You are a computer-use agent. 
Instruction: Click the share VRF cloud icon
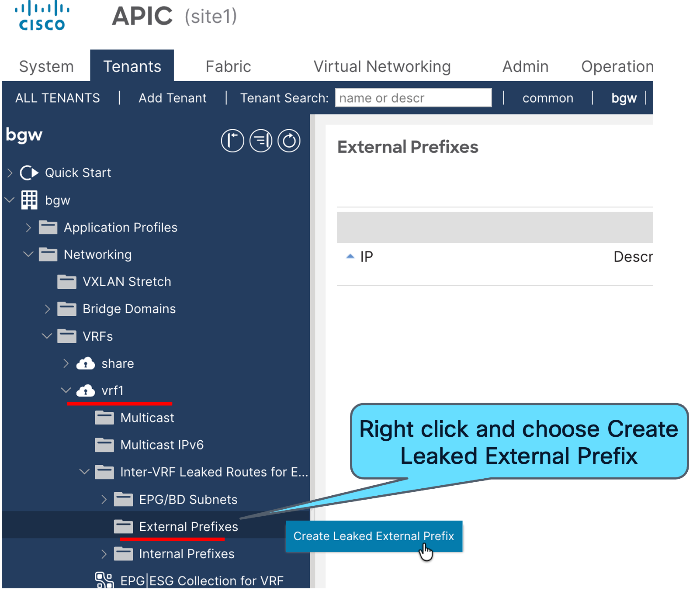tap(86, 363)
